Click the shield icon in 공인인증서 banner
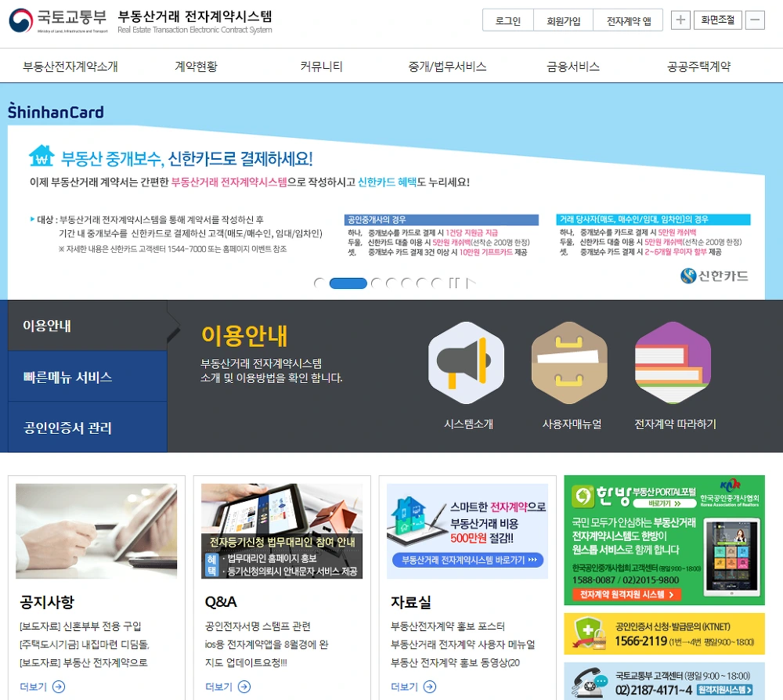This screenshot has width=783, height=700. (x=590, y=633)
